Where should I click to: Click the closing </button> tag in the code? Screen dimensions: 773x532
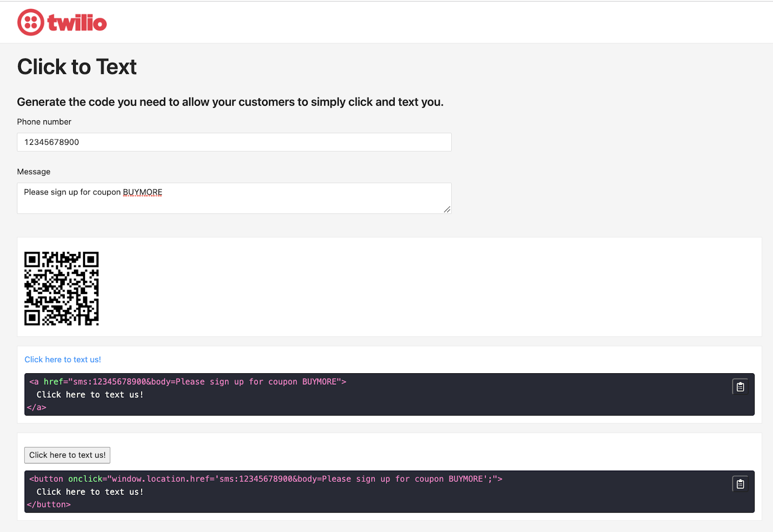(49, 504)
